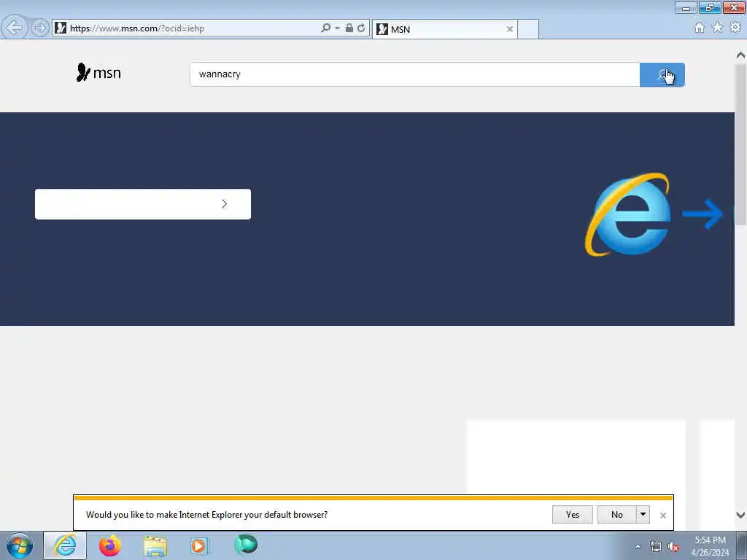Click the vertical scrollbar down arrow
This screenshot has width=747, height=560.
point(740,515)
